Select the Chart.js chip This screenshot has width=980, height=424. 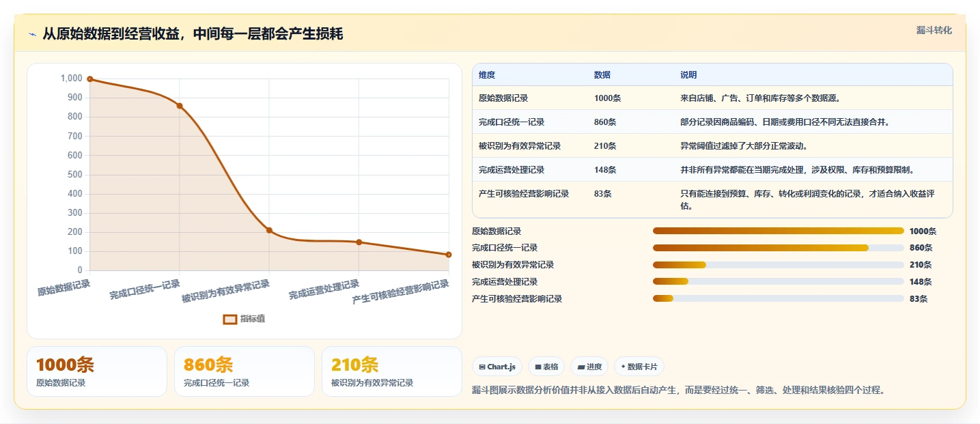[x=497, y=367]
